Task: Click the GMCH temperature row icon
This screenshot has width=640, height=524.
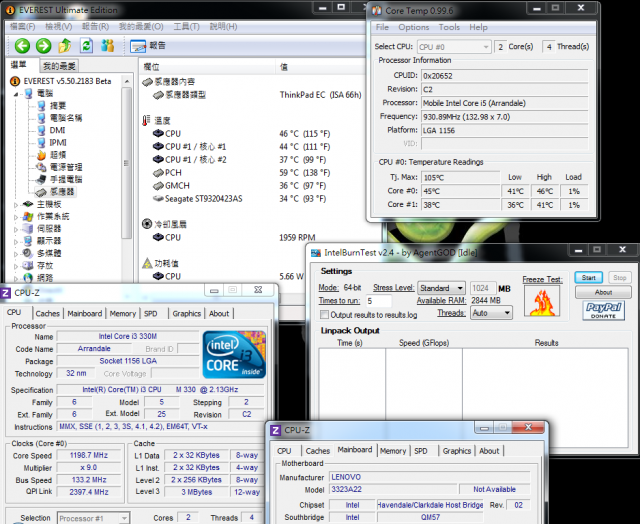Action: [x=158, y=186]
